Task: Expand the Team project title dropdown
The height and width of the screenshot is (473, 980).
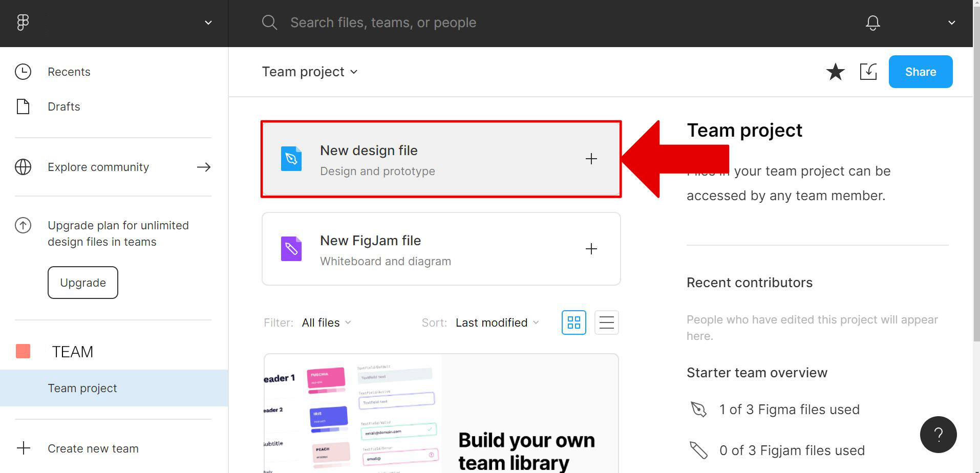Action: [x=309, y=72]
